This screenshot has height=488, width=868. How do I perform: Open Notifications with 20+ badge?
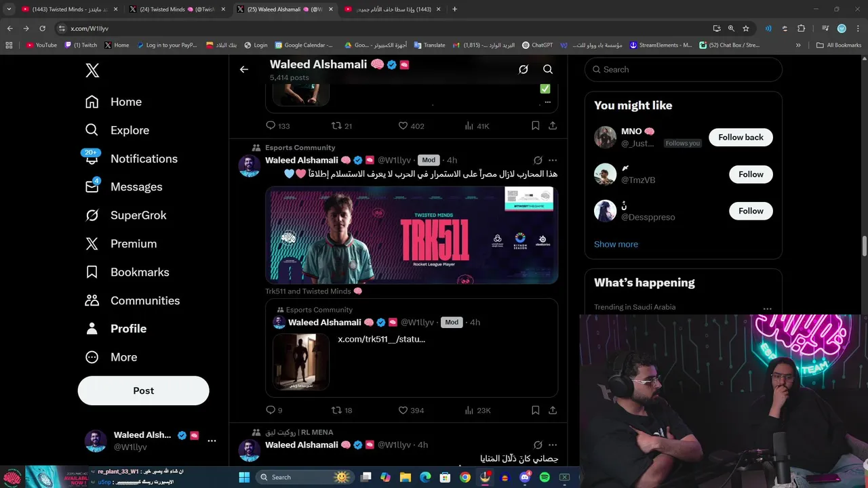(131, 159)
